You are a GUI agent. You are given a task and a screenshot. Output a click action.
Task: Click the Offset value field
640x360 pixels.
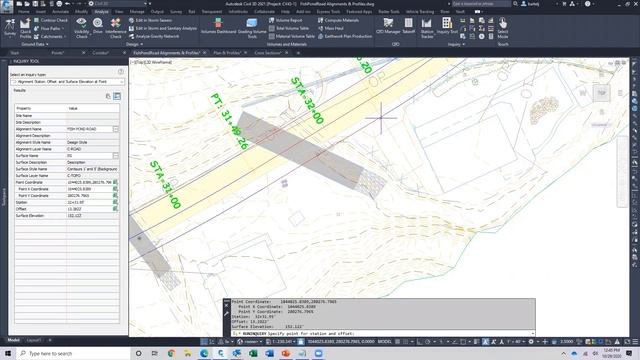click(x=89, y=209)
